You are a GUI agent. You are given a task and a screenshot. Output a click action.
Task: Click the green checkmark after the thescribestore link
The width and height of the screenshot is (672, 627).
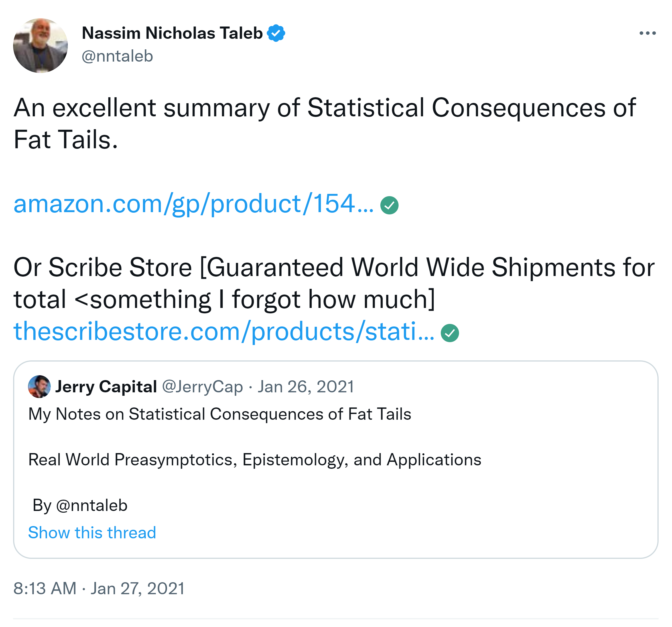[450, 333]
